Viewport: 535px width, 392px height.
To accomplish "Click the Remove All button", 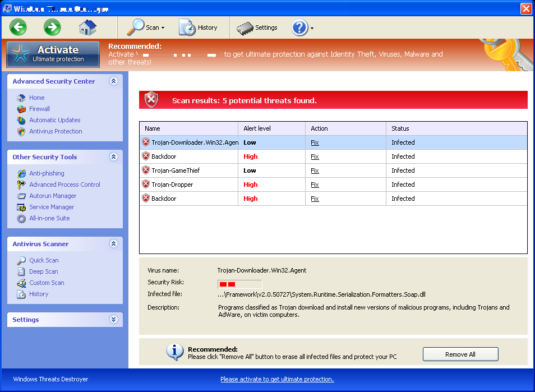I will (x=460, y=354).
